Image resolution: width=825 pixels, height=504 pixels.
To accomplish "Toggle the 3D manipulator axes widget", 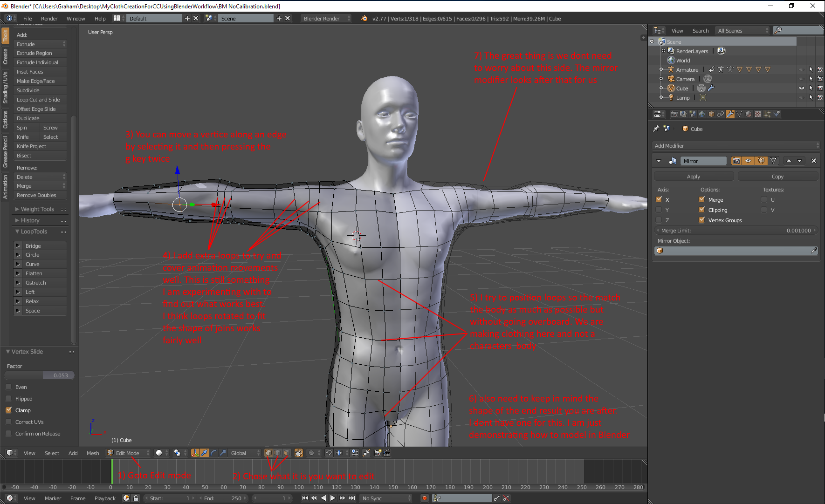I will (195, 453).
